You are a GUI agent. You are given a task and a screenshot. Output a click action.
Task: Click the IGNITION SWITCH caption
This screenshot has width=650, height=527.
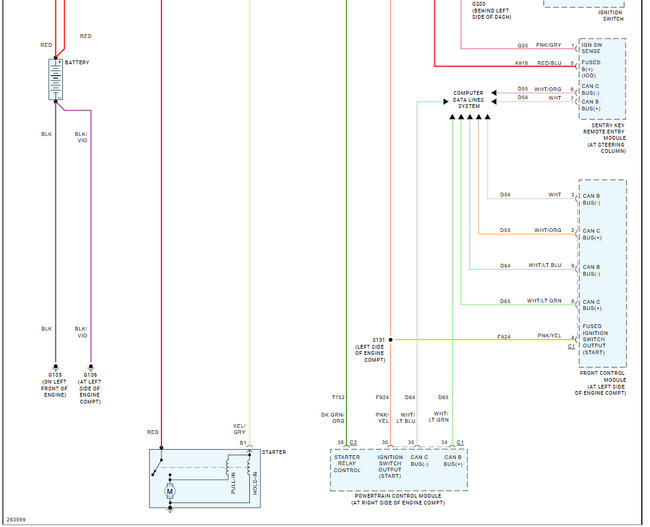point(611,16)
